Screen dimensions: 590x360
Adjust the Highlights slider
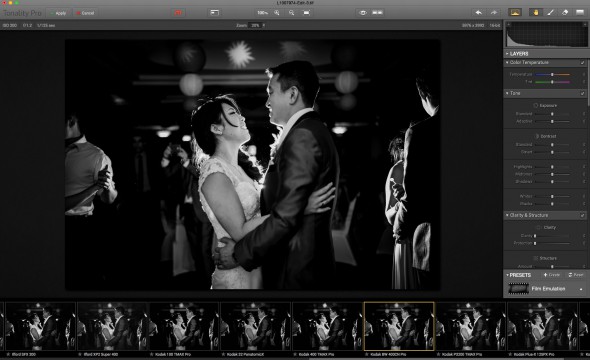pyautogui.click(x=552, y=167)
